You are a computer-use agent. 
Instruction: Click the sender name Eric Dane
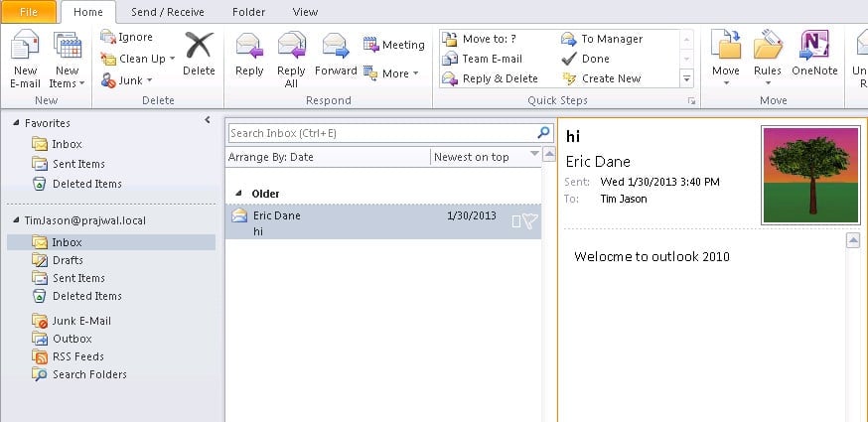click(x=598, y=162)
